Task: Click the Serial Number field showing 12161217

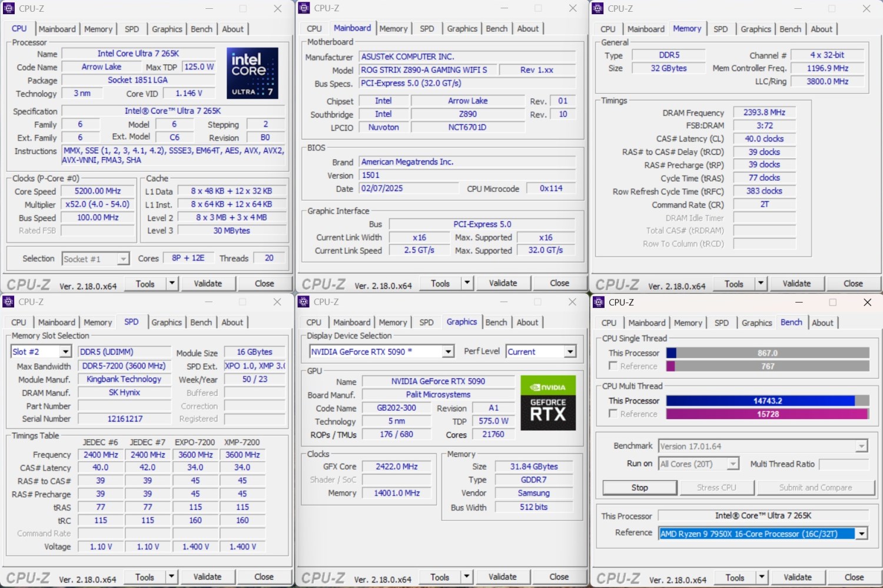Action: pos(125,419)
